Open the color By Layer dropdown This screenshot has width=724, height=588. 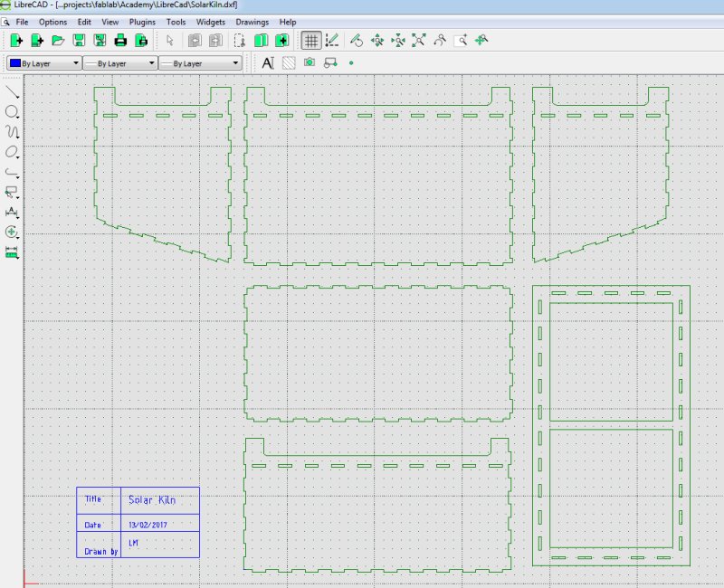(44, 63)
